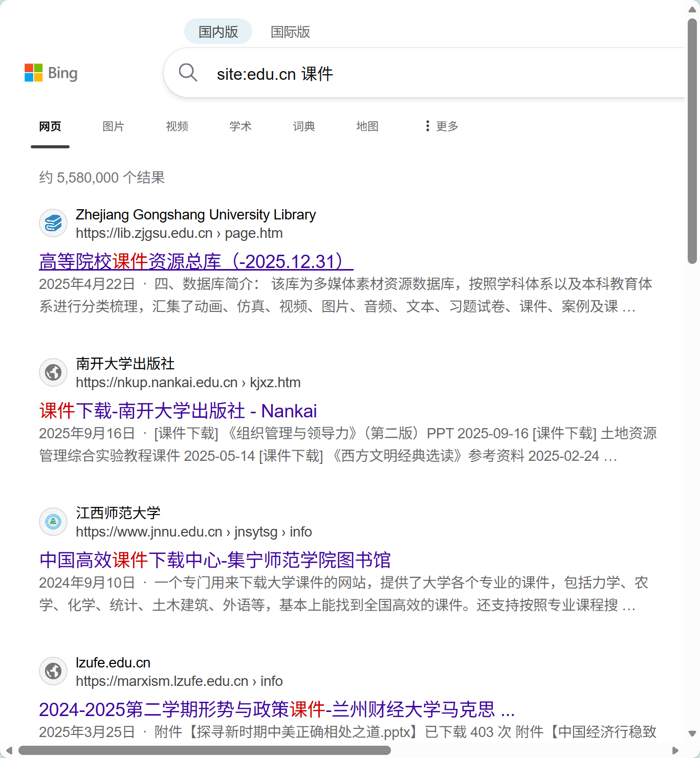700x758 pixels.
Task: Click the snippet dated 2024年9月10日
Action: coord(344,594)
